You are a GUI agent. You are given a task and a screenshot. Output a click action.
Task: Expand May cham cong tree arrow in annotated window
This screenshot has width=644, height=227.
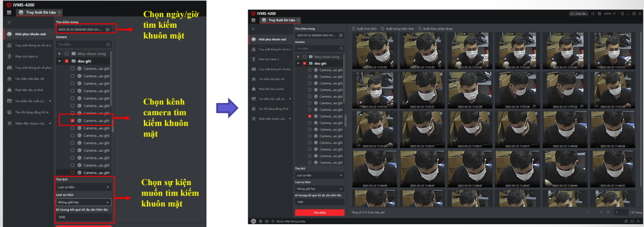[x=60, y=54]
